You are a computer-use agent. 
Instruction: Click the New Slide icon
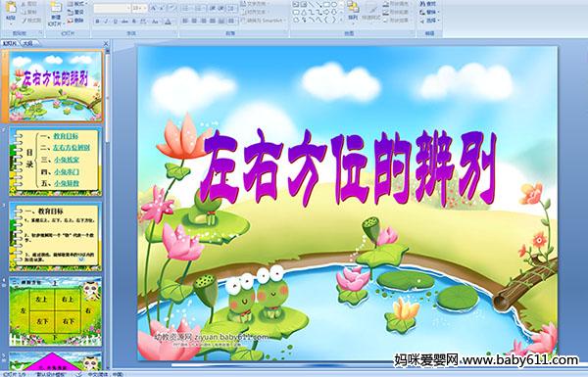56,13
